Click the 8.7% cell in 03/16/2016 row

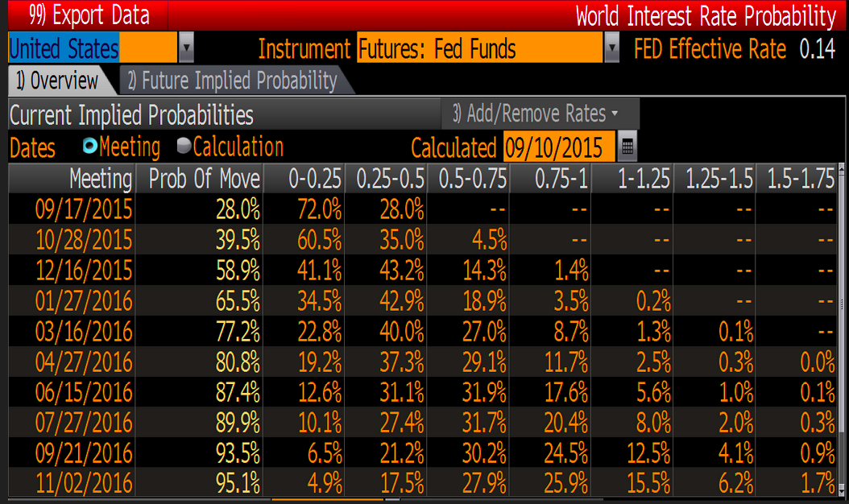point(571,331)
